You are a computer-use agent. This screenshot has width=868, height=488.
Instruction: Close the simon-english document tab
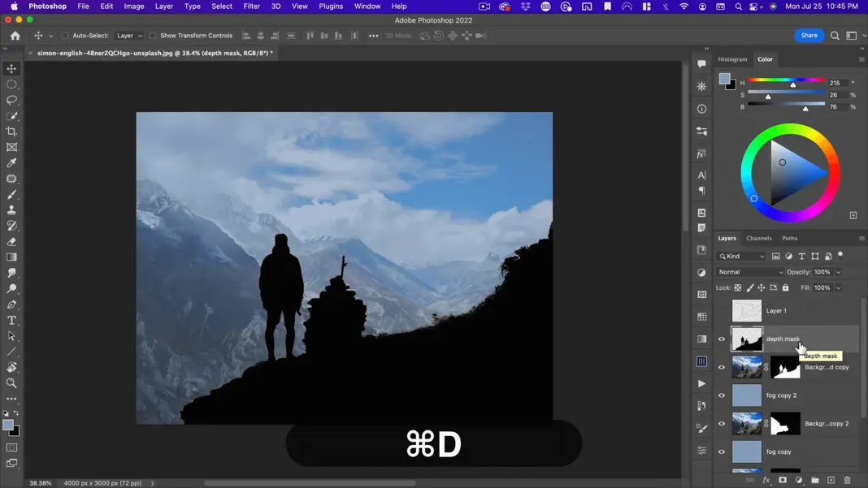(x=30, y=53)
